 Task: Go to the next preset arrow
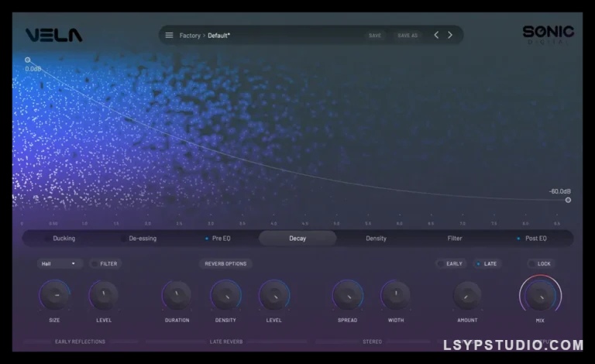pos(450,35)
